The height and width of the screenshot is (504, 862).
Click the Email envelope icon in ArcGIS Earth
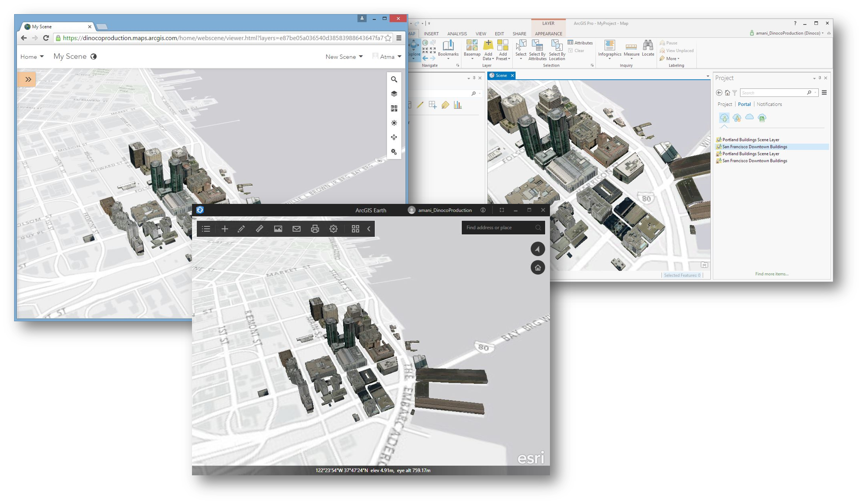(x=297, y=229)
